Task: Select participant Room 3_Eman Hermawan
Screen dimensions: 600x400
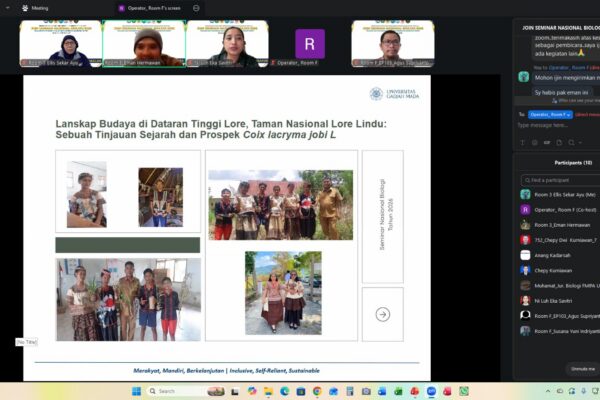Action: (x=560, y=225)
